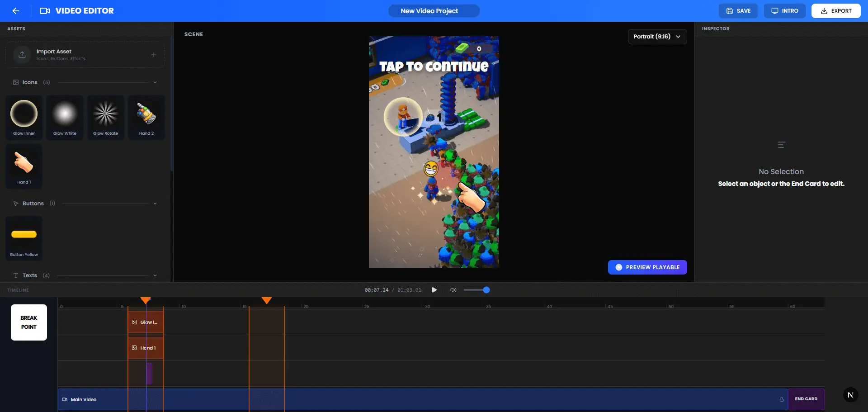Select the Hand 2 asset icon
Image resolution: width=868 pixels, height=412 pixels.
[x=146, y=114]
